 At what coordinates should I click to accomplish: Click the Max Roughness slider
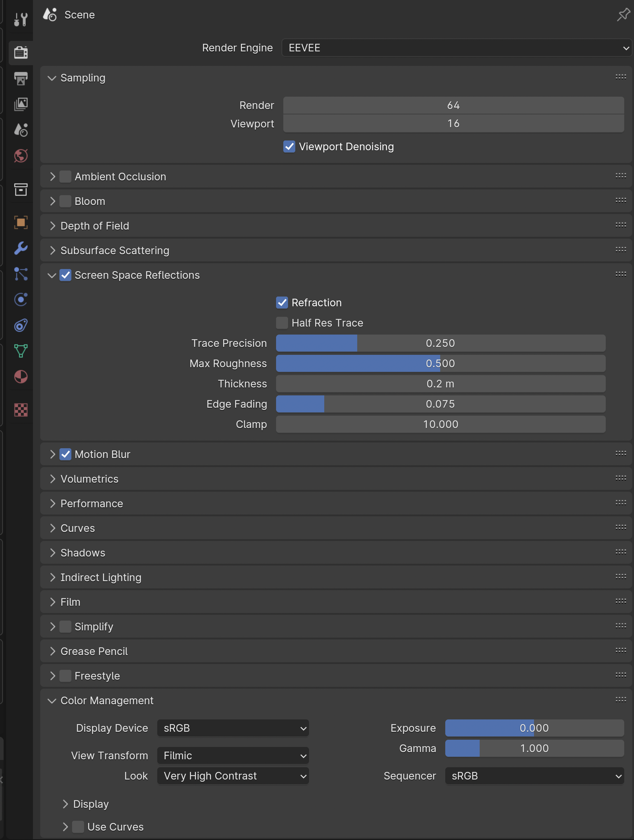click(x=441, y=364)
